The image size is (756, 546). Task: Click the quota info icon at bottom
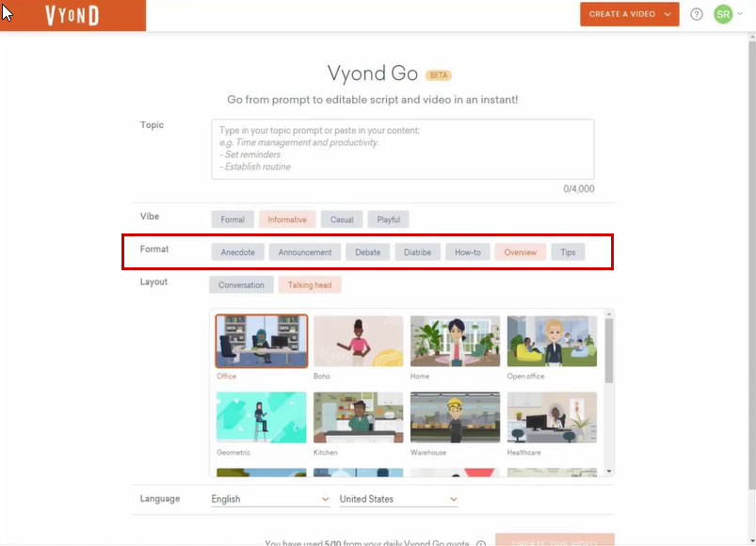click(x=481, y=543)
